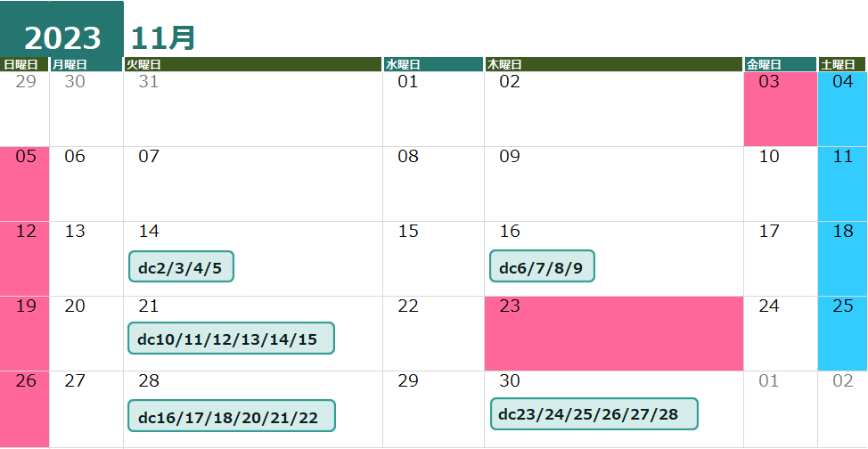The height and width of the screenshot is (449, 868).
Task: Select the greyed-out 31 date cell
Action: click(x=252, y=109)
